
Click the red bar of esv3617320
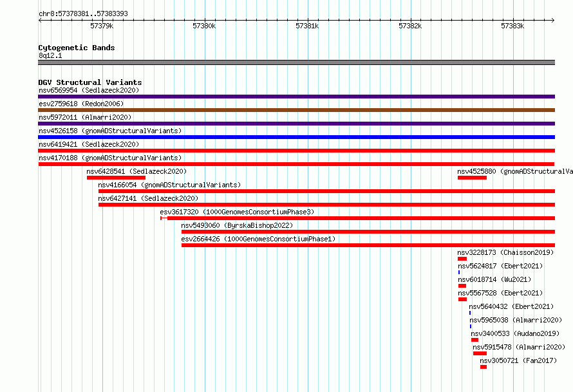[358, 218]
